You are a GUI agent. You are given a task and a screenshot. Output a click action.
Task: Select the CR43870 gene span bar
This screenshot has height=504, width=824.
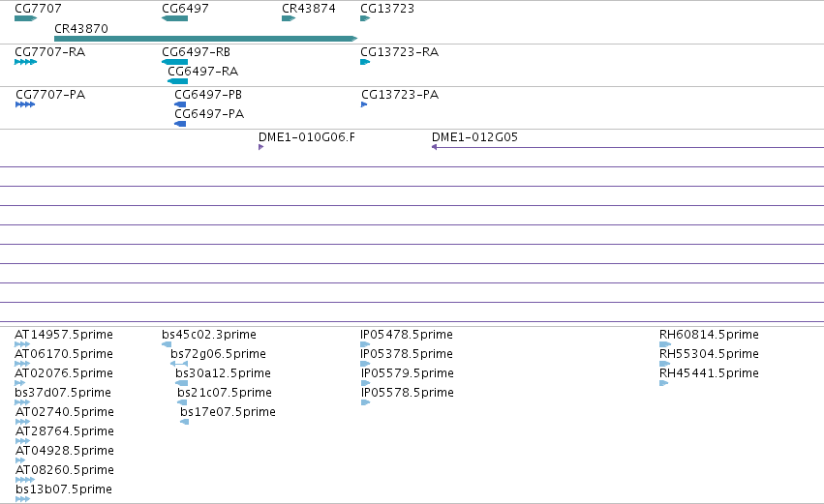[x=206, y=39]
